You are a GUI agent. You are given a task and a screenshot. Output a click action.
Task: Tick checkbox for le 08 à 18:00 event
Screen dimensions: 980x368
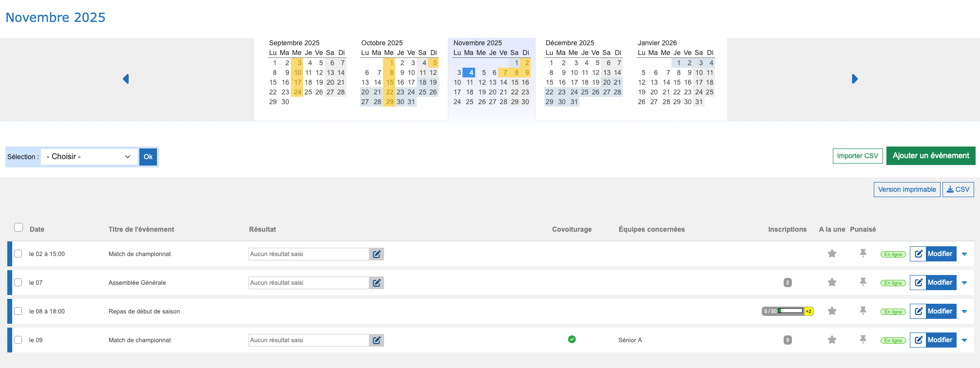click(18, 311)
